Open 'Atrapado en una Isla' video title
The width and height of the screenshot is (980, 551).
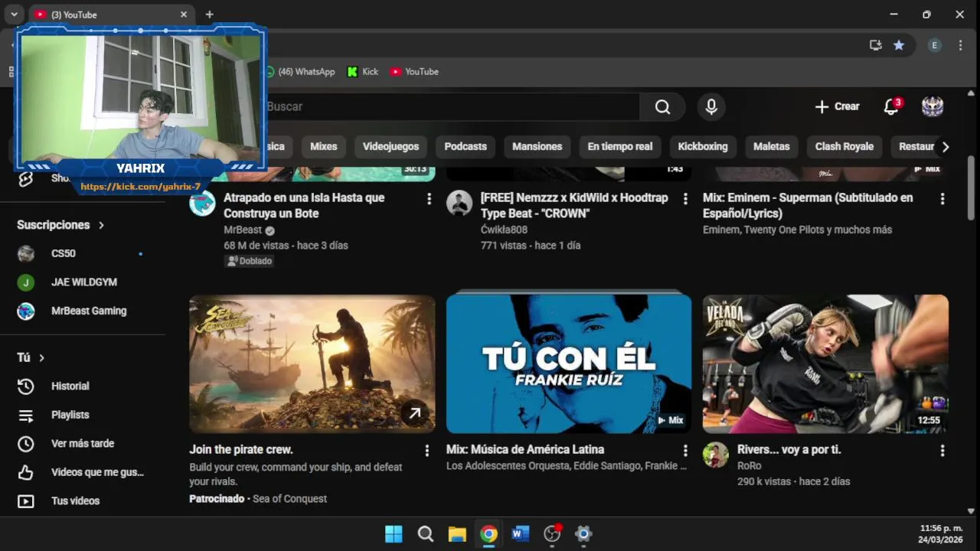pos(304,206)
